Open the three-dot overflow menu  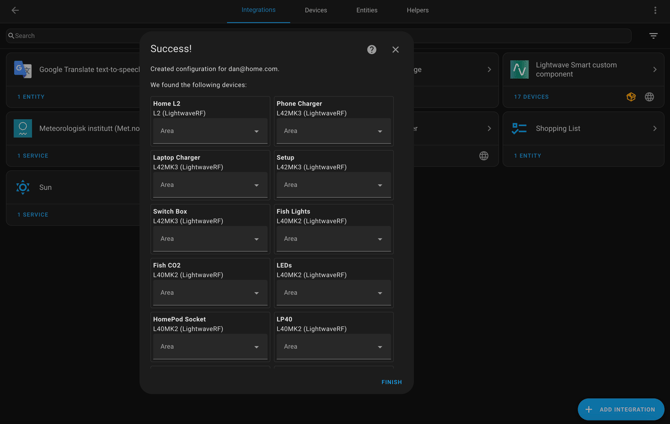(655, 10)
